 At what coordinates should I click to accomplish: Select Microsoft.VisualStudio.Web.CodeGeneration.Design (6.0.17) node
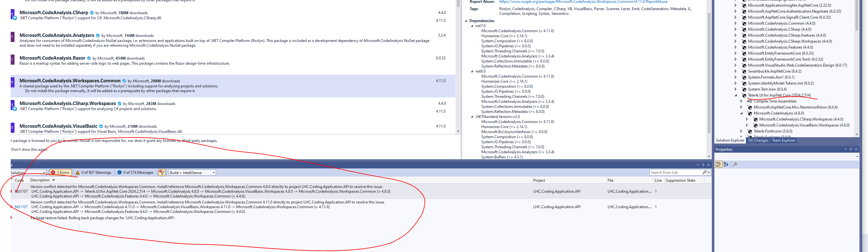pyautogui.click(x=797, y=66)
